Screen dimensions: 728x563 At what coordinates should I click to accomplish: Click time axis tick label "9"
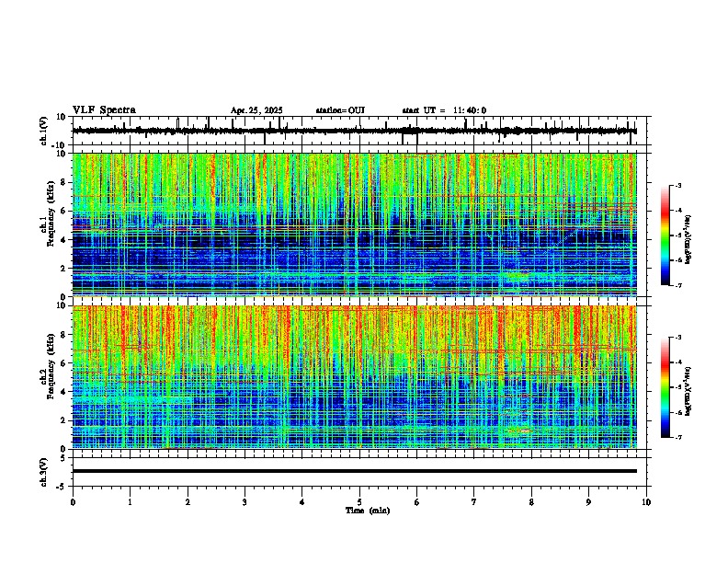(x=588, y=502)
